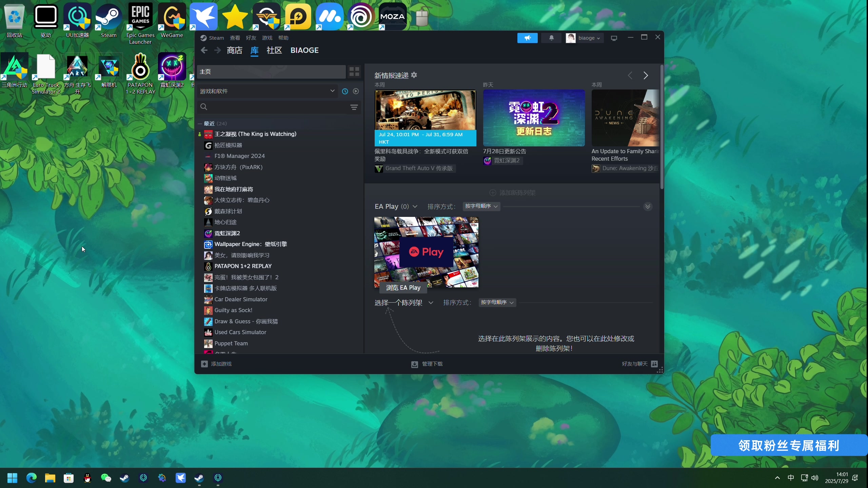This screenshot has width=868, height=488.
Task: Open the 查看 menu
Action: click(x=235, y=38)
